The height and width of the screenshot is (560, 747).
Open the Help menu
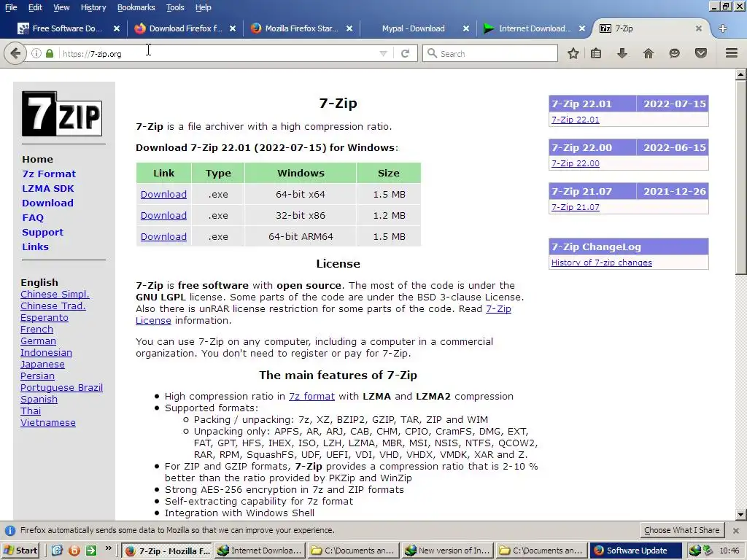point(203,7)
